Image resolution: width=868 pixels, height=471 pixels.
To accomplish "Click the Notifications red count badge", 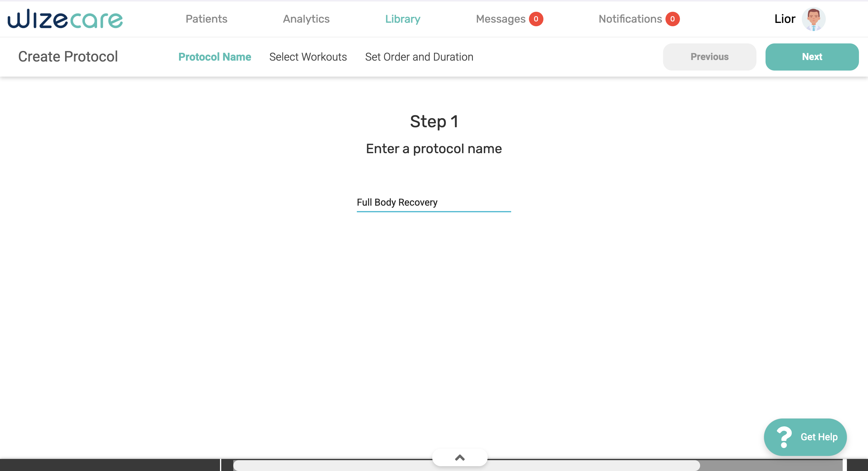I will tap(672, 19).
